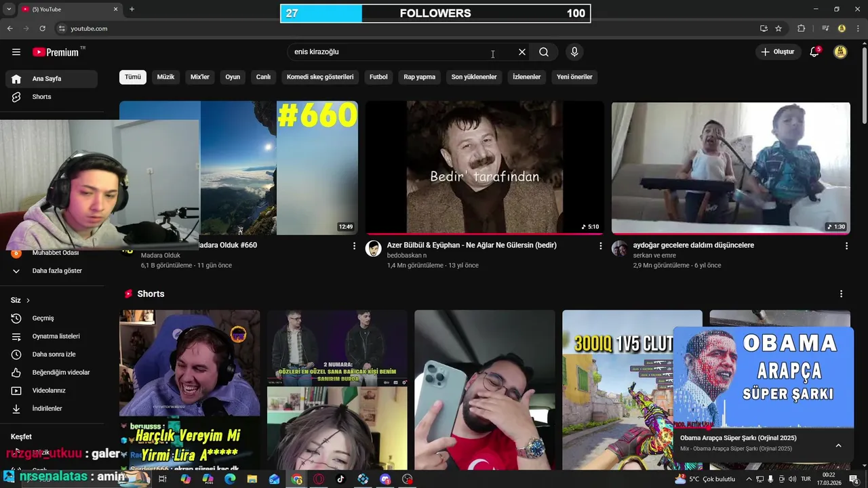Go back in Chrome history
Image resolution: width=868 pixels, height=488 pixels.
(x=9, y=28)
